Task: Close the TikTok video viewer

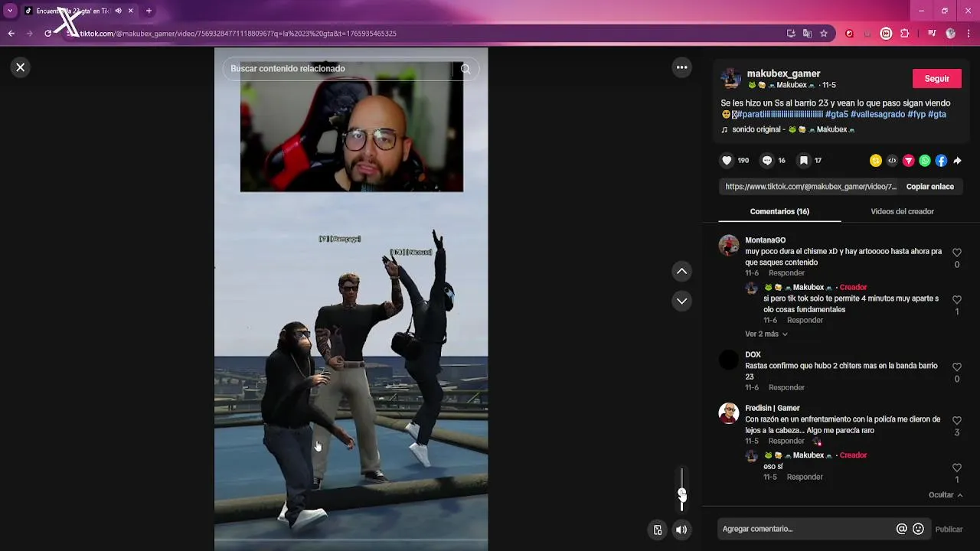Action: 21,67
